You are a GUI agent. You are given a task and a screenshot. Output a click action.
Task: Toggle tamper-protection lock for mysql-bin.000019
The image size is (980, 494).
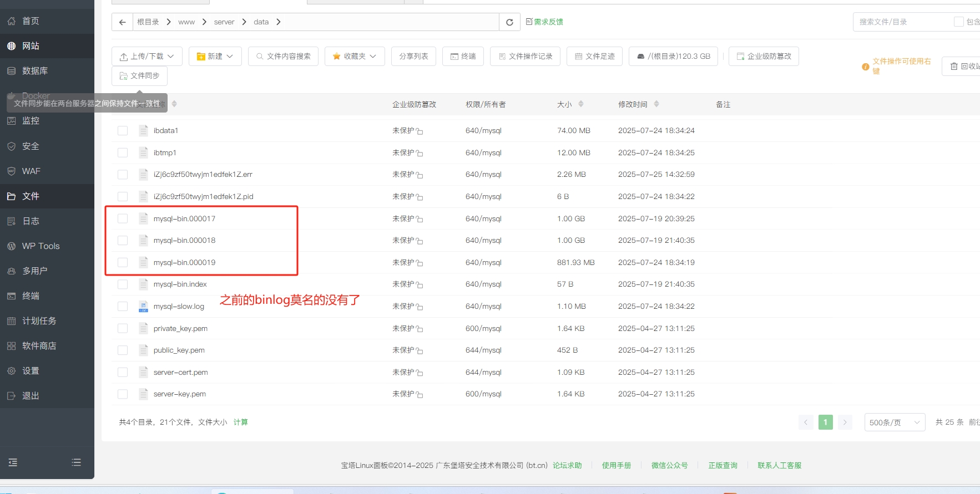(x=420, y=263)
